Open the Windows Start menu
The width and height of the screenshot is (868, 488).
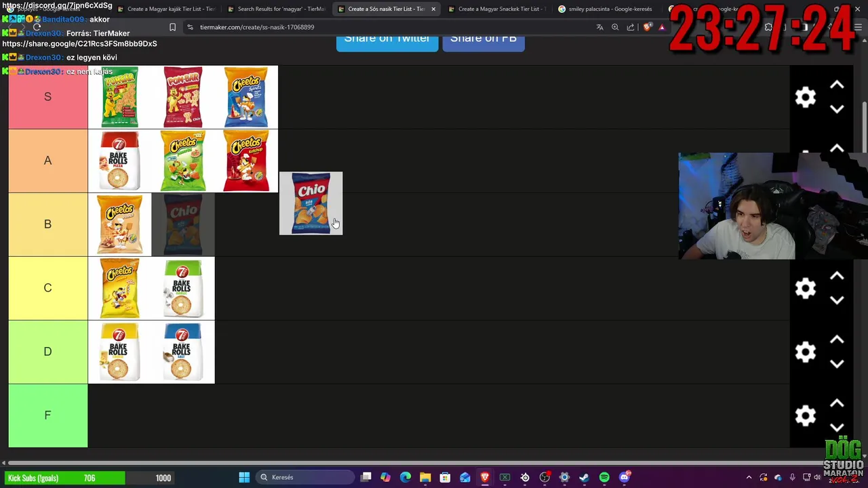click(x=244, y=477)
